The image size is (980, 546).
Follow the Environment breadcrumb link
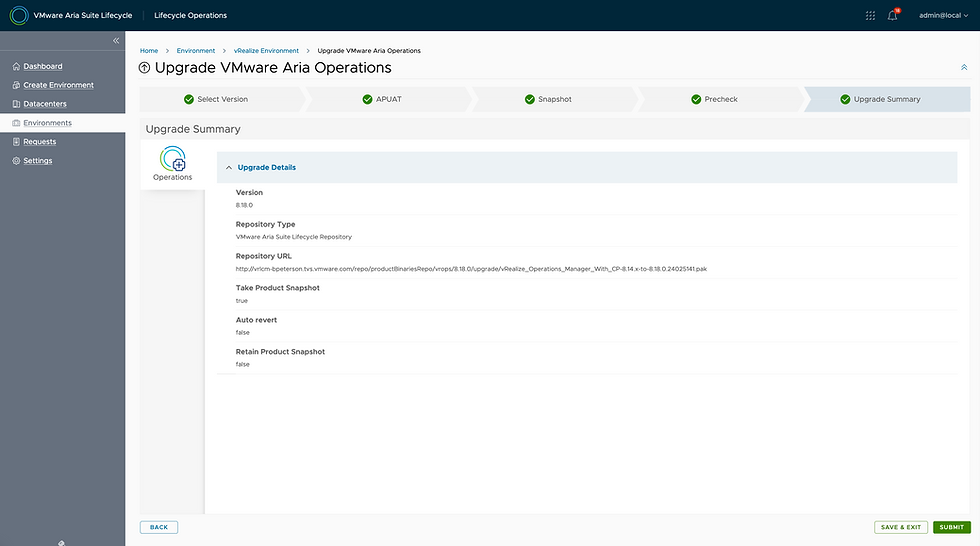(x=196, y=51)
